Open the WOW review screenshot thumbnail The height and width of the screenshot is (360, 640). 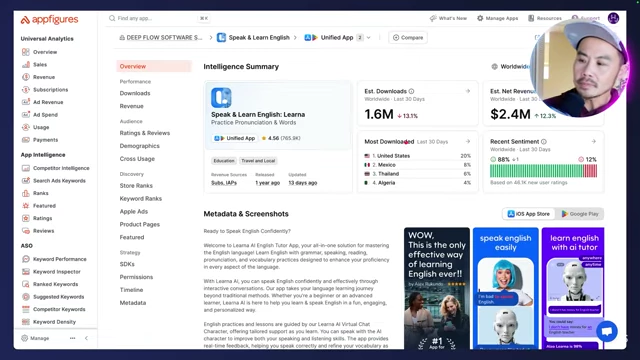point(437,288)
